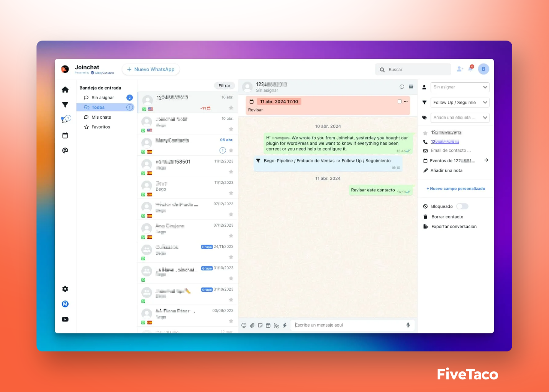Open the Grupo conversation dated 24/11/2023
The image size is (549, 392).
[188, 252]
